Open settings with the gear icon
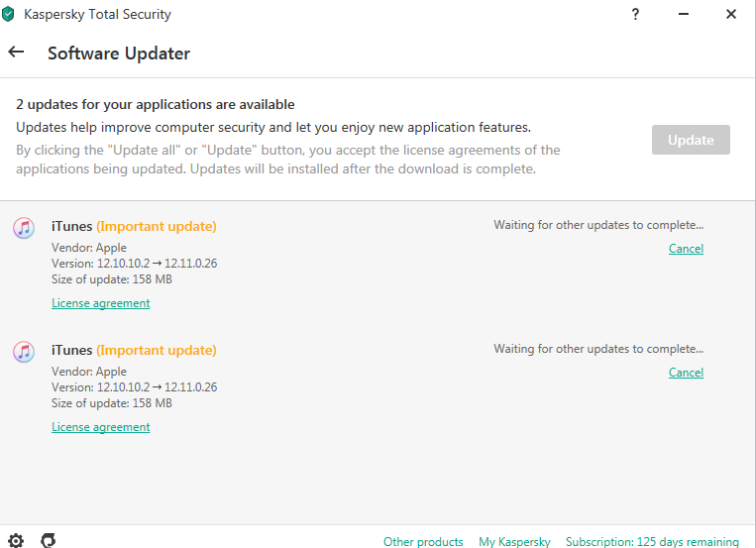Screen dimensions: 756x548 point(16,541)
